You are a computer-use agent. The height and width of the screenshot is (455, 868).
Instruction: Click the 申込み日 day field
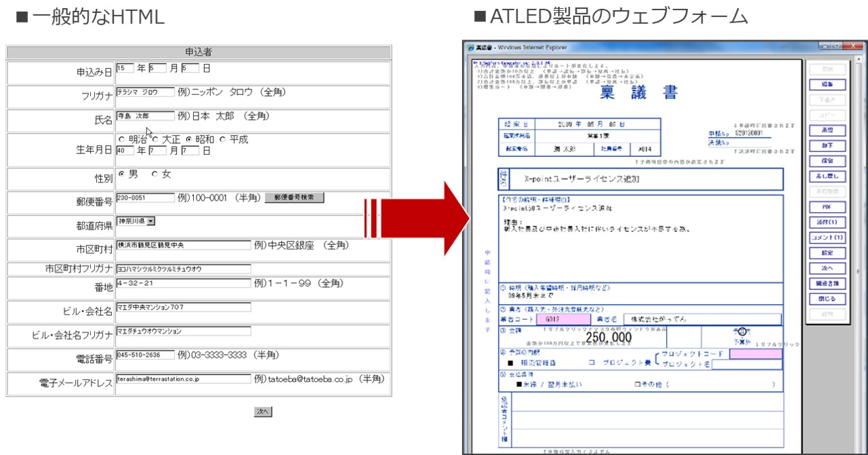[190, 68]
